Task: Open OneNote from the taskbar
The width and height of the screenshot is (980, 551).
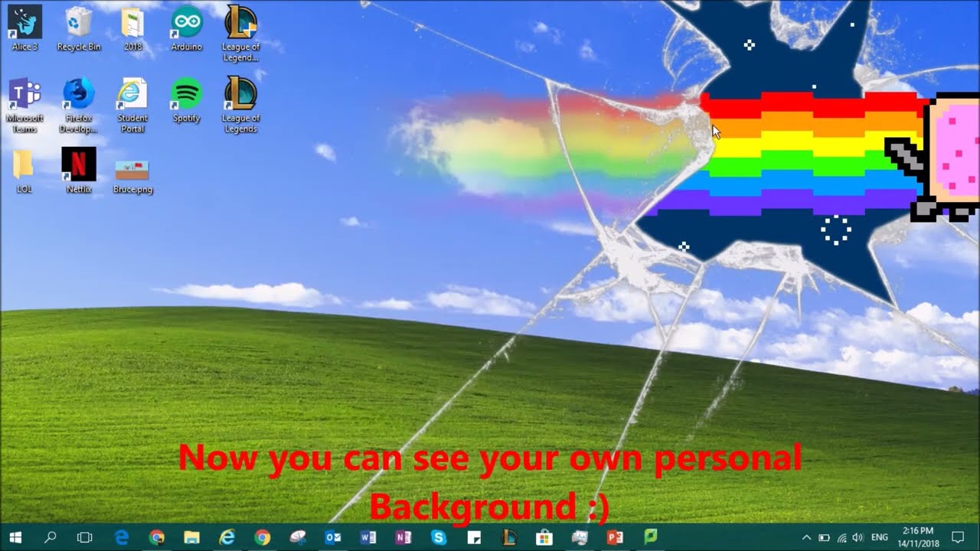Action: pyautogui.click(x=403, y=537)
